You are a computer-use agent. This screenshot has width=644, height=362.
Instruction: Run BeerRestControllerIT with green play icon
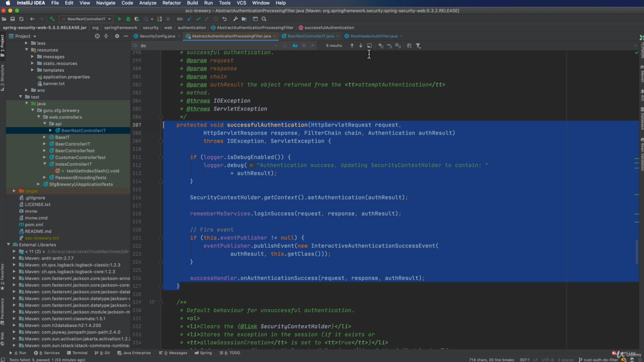120,19
